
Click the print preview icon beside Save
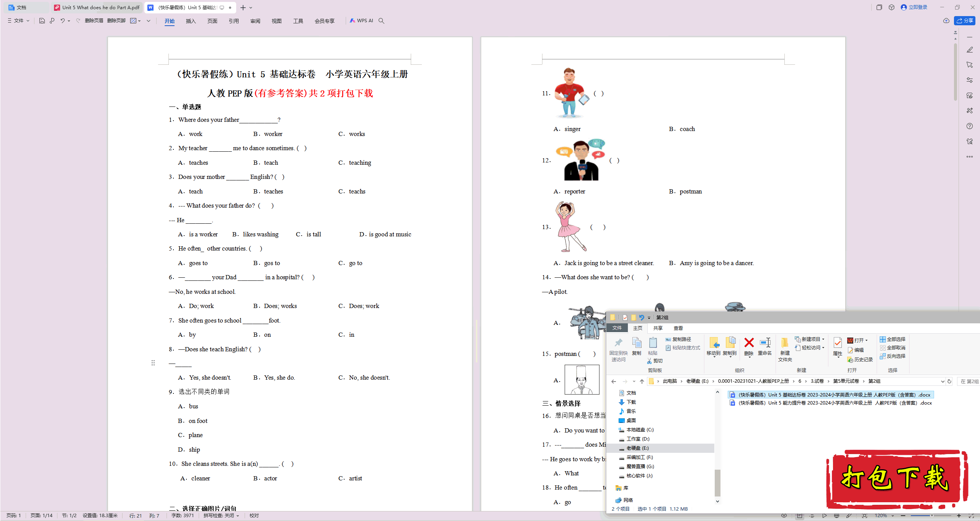tap(52, 21)
